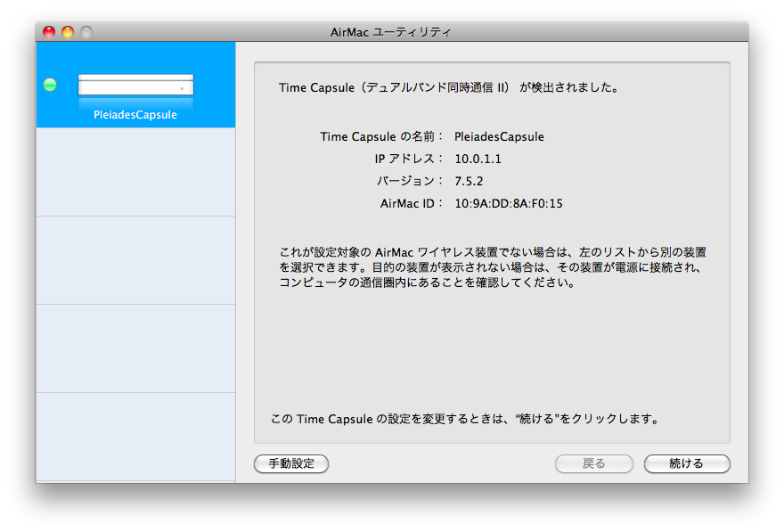Minimize the AirMac utility window

[x=68, y=32]
